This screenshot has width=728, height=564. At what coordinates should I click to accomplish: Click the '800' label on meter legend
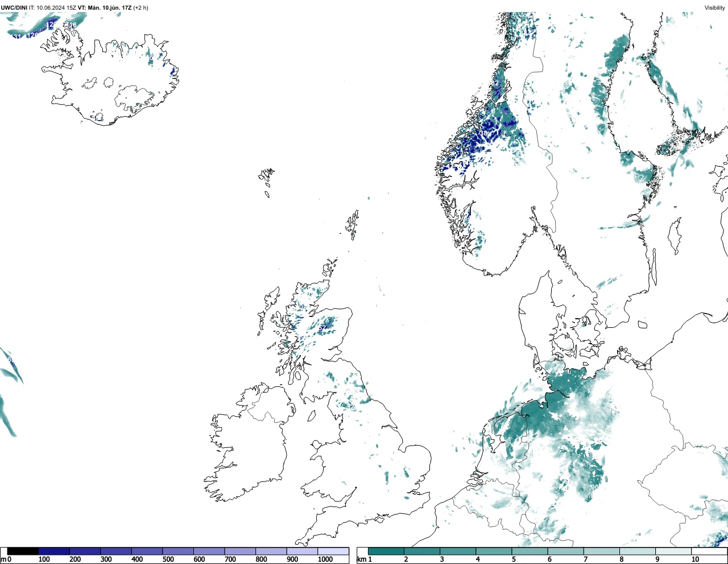(x=261, y=559)
